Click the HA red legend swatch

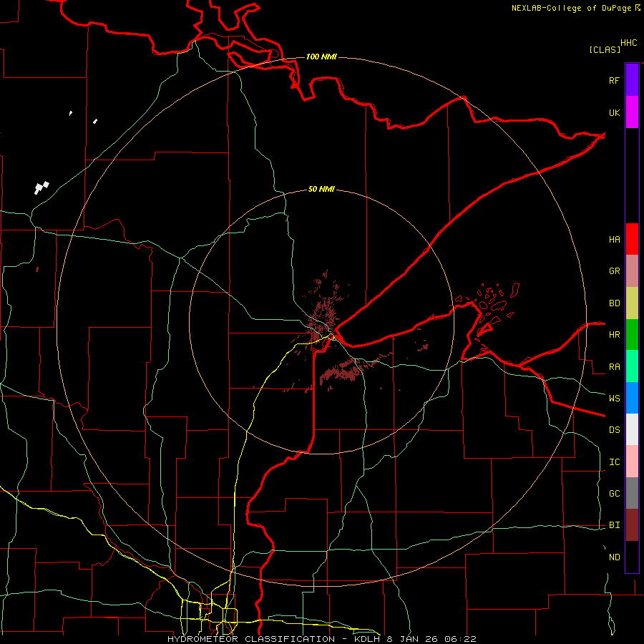pyautogui.click(x=632, y=239)
